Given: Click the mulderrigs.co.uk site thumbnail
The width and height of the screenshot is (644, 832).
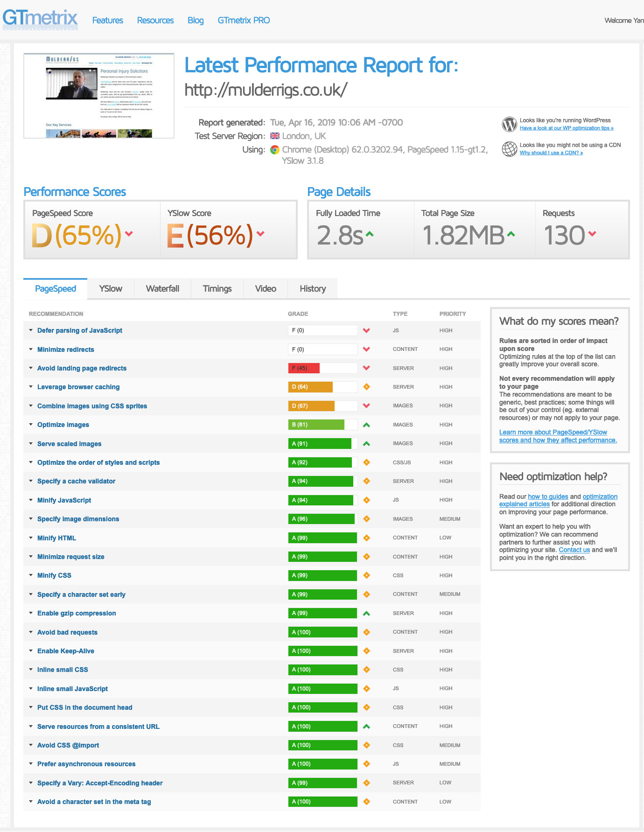Looking at the screenshot, I should click(99, 96).
